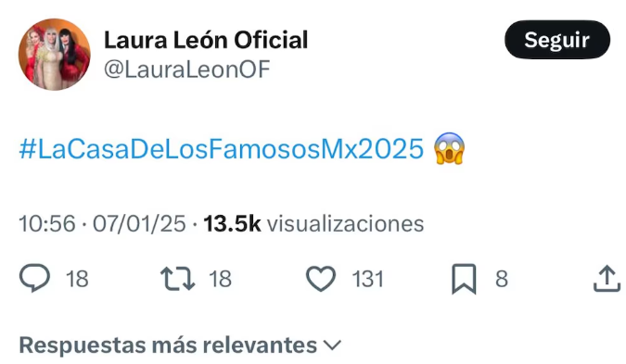Open the share options via the upload arrow icon
This screenshot has width=626, height=364.
pyautogui.click(x=607, y=278)
